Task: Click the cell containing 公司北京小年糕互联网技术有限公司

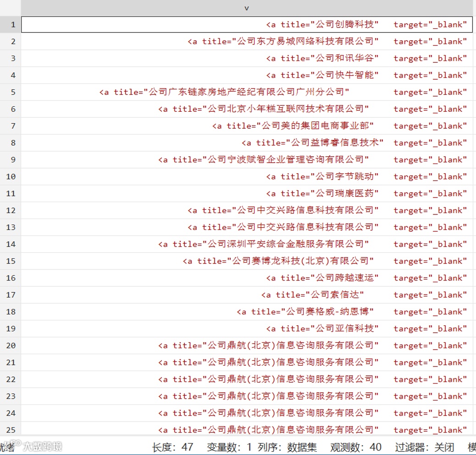Action: (247, 109)
